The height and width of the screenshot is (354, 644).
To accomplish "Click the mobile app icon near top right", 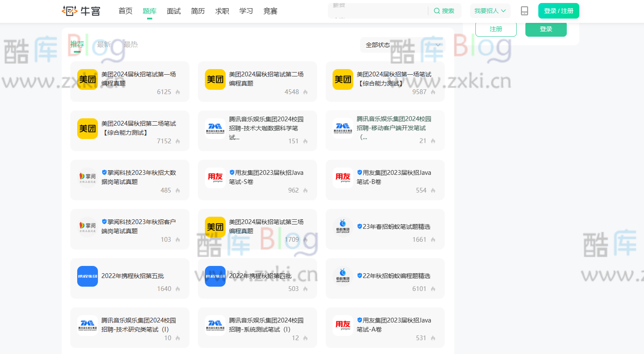I will (525, 11).
